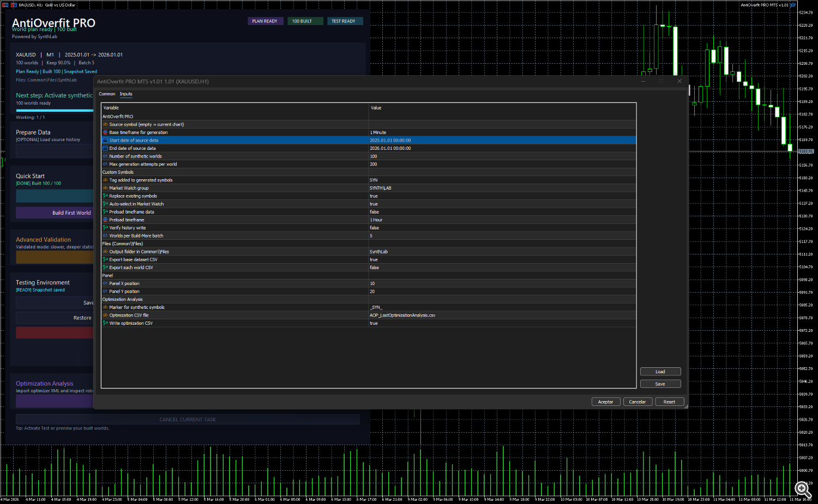Click the Reset button in the dialog
The image size is (818, 504).
[669, 402]
